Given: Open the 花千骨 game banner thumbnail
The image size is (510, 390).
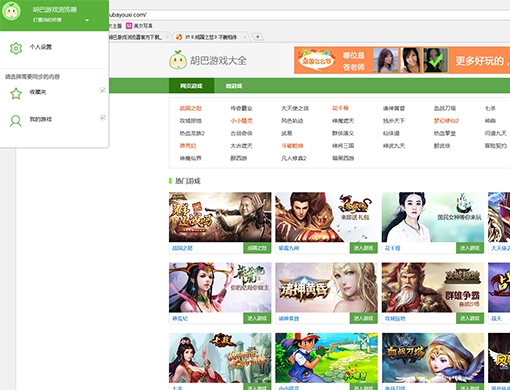Looking at the screenshot, I should tap(433, 217).
